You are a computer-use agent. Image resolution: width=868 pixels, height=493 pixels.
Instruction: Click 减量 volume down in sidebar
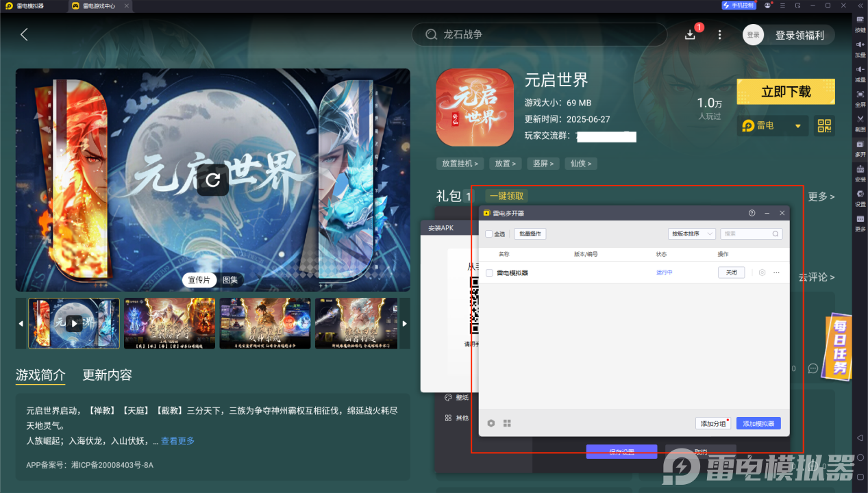point(860,73)
